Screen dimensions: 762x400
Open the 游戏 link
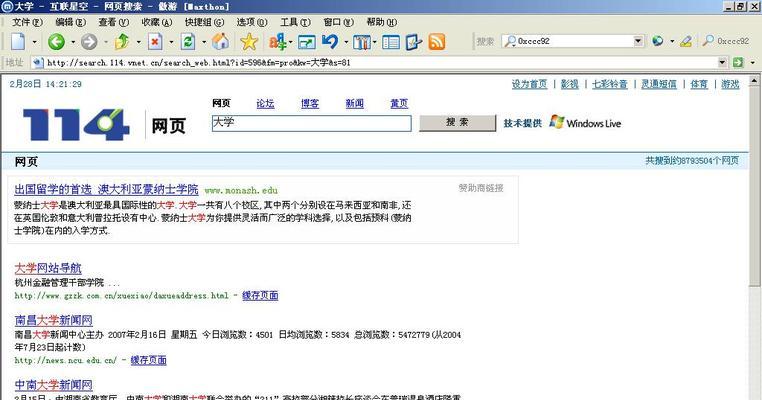coord(730,84)
